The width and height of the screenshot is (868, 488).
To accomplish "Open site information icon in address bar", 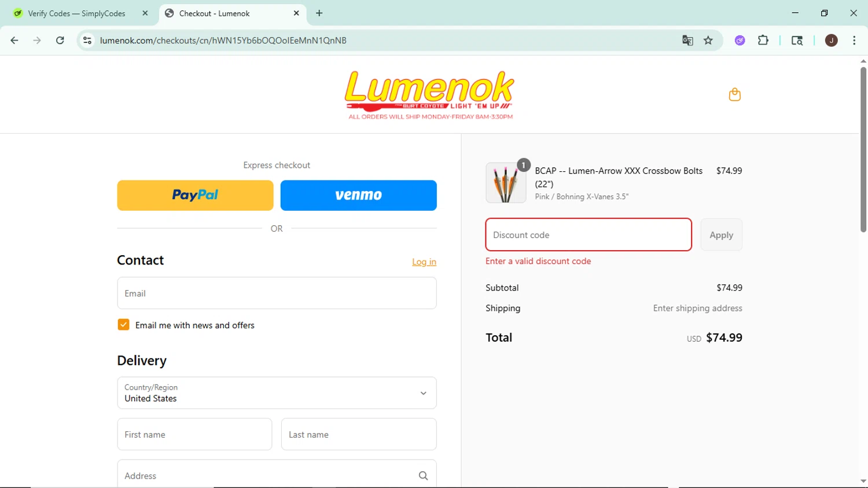I will coord(87,41).
